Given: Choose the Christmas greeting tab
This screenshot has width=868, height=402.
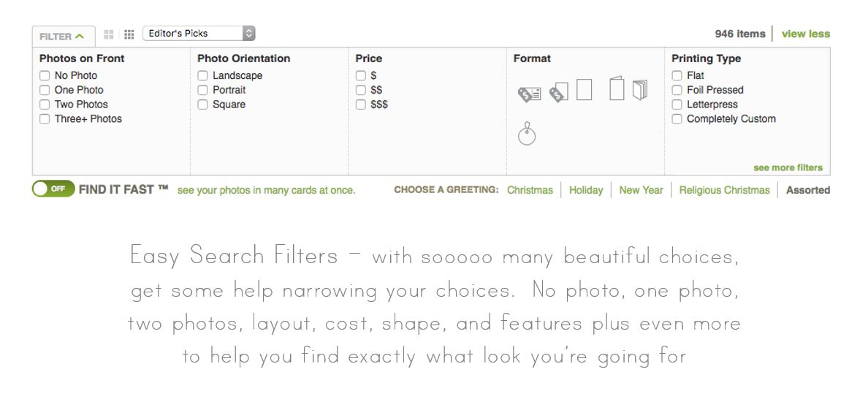Looking at the screenshot, I should pyautogui.click(x=530, y=190).
